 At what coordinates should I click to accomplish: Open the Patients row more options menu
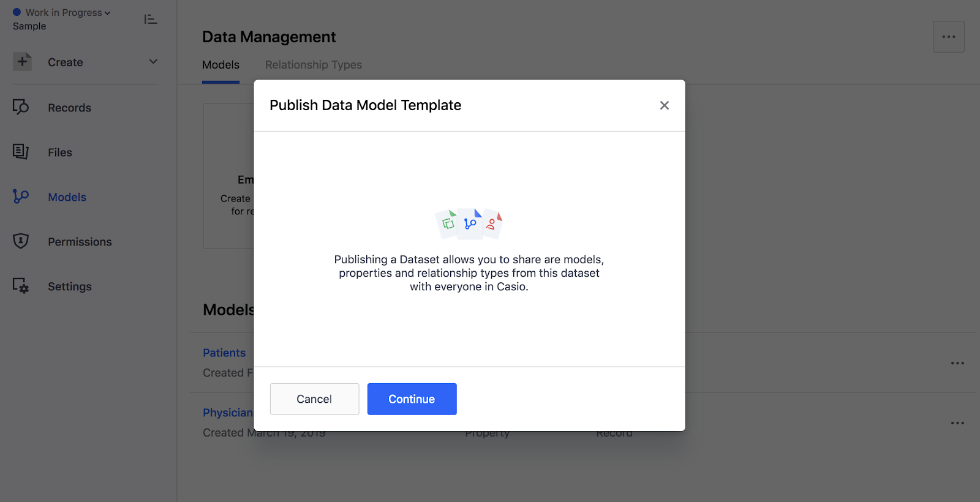(957, 363)
